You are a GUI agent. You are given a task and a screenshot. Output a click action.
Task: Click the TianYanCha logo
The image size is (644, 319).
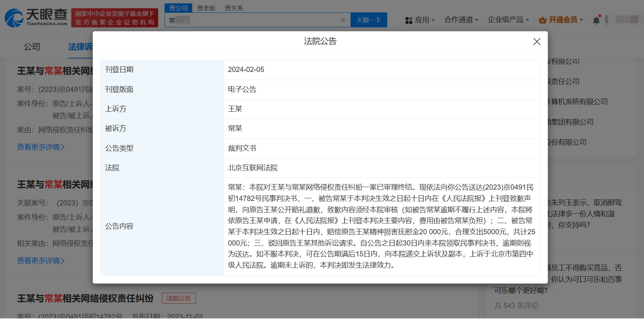(36, 18)
